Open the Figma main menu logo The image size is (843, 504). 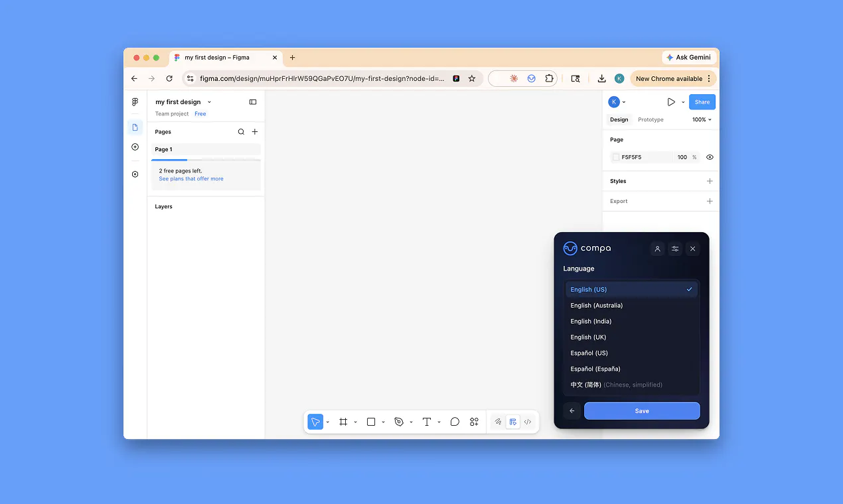[135, 102]
